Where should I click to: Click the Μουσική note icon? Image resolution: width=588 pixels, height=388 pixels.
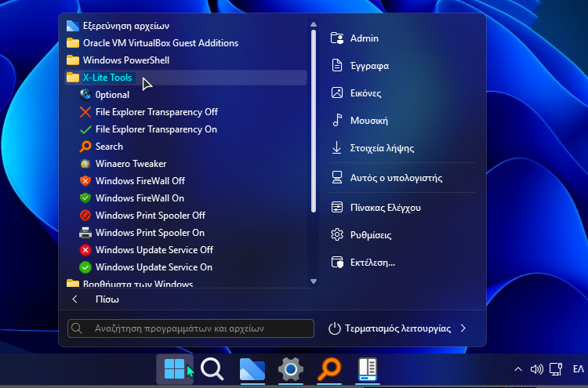point(337,121)
